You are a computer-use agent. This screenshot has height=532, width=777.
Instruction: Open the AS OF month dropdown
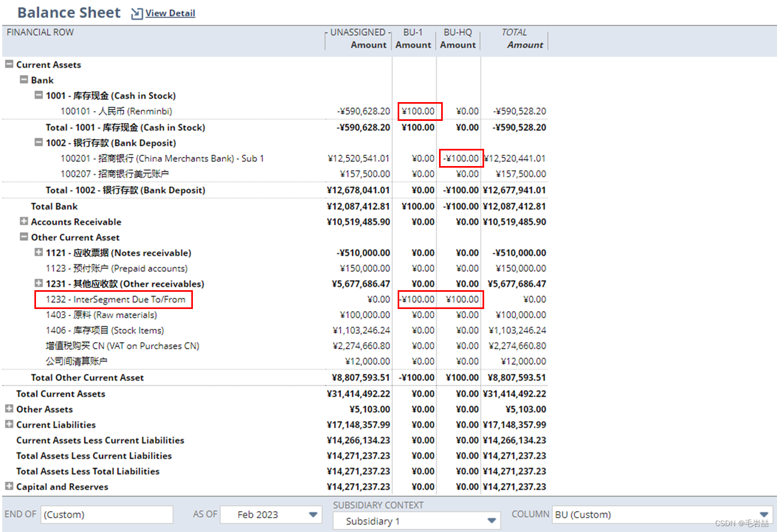point(313,514)
